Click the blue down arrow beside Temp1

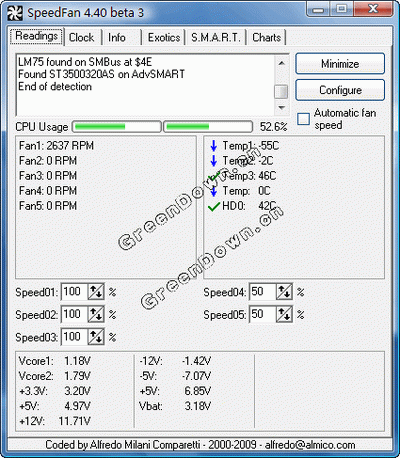pyautogui.click(x=214, y=146)
